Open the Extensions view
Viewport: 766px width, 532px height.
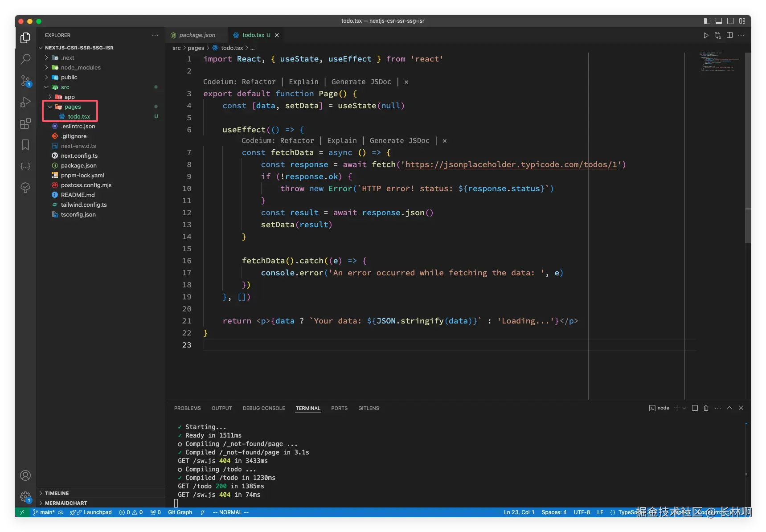pos(25,123)
